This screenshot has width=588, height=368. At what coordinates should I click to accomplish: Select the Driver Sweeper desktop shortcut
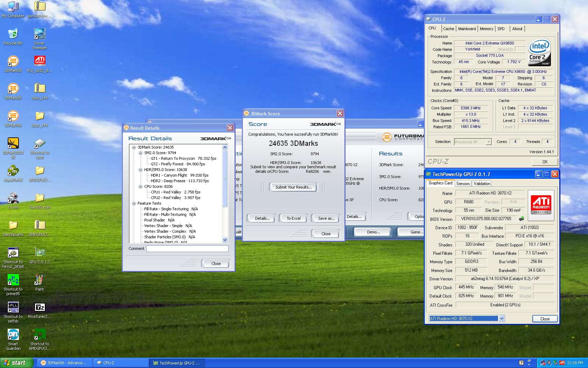(40, 39)
